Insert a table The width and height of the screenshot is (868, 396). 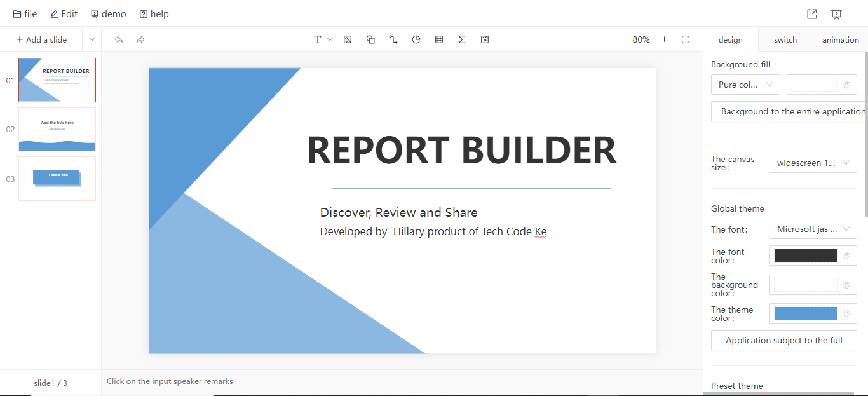click(x=439, y=39)
